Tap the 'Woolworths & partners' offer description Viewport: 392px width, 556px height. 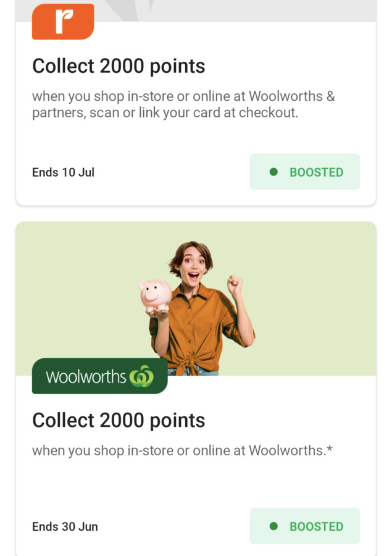(x=183, y=104)
